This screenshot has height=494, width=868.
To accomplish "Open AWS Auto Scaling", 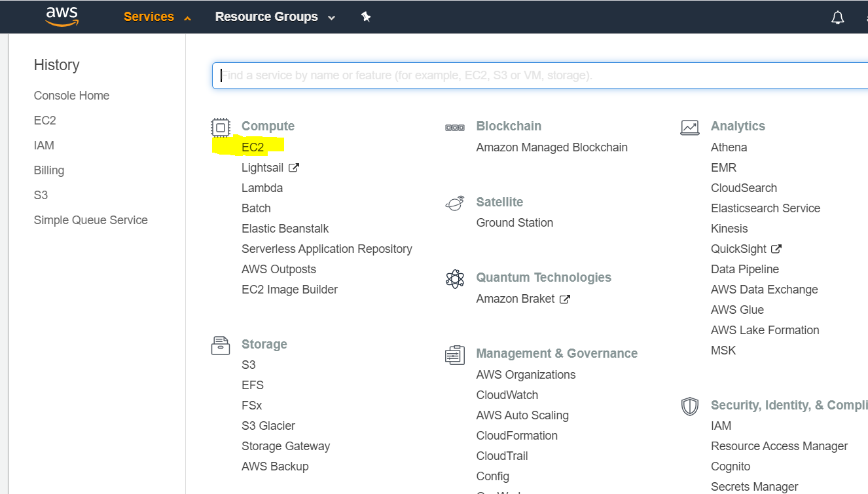I will point(522,415).
